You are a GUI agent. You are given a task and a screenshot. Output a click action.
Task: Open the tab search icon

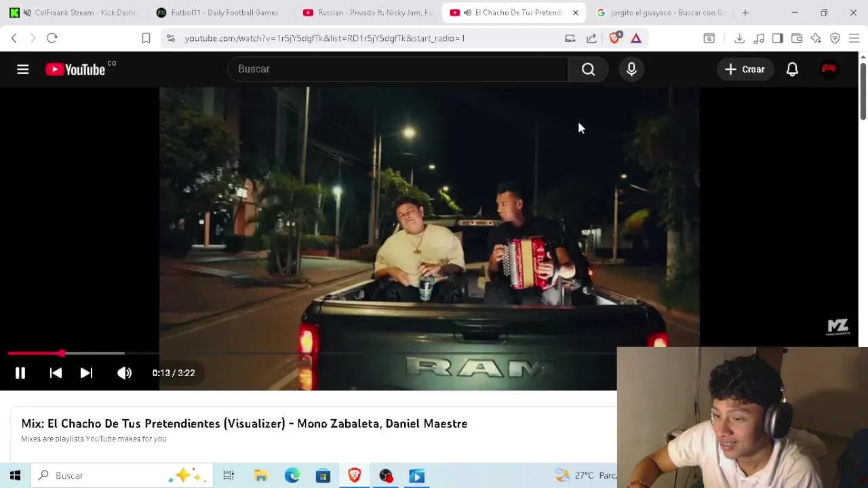tap(709, 39)
